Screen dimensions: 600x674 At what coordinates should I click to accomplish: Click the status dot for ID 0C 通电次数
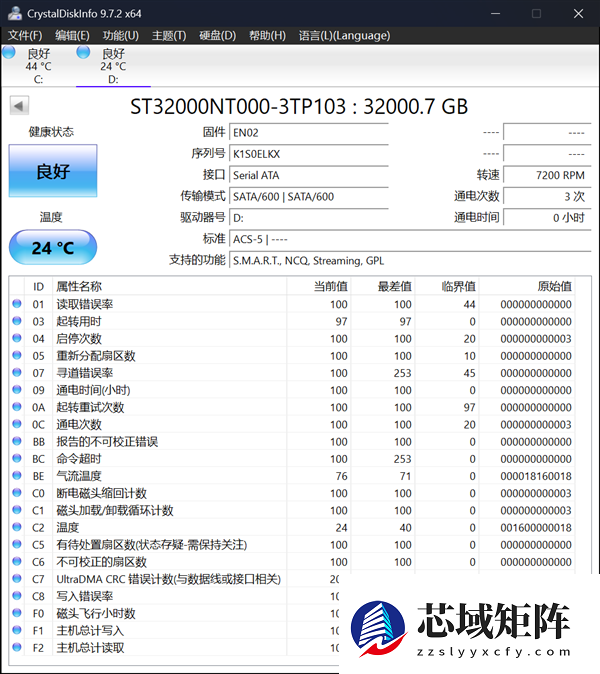[17, 424]
